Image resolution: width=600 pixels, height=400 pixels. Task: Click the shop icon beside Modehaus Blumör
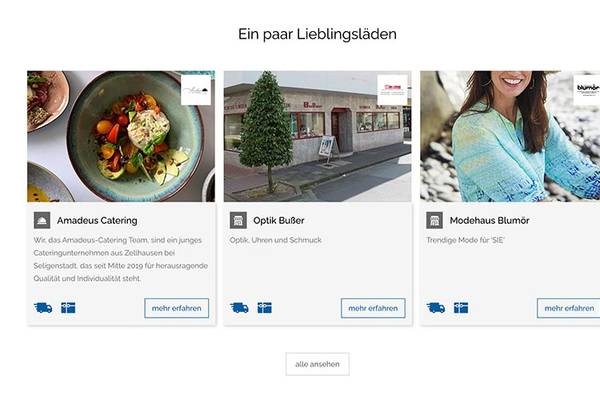(x=434, y=220)
